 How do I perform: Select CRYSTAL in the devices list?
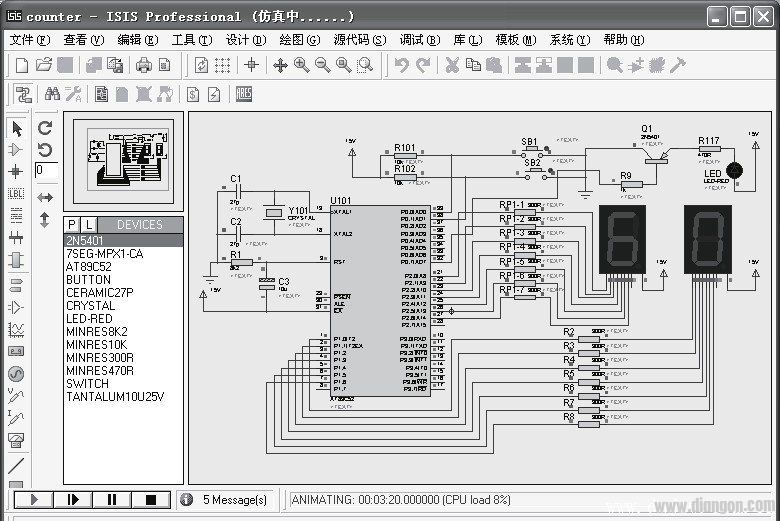click(123, 306)
